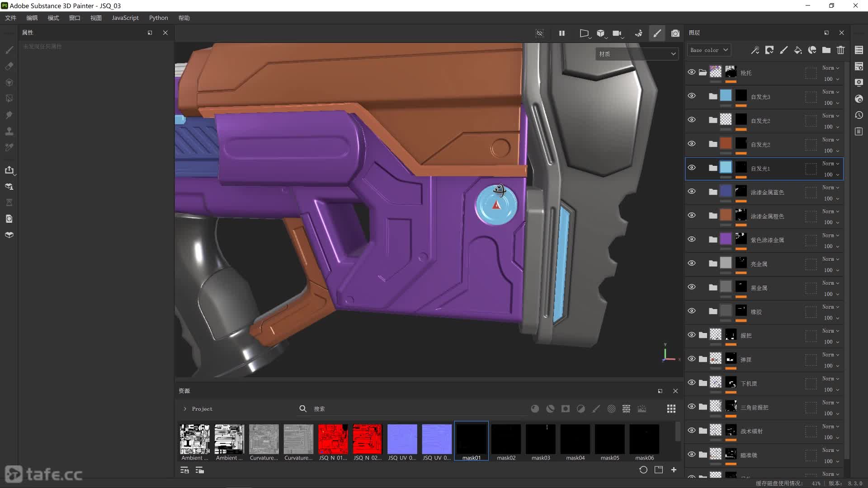Undock the 图层 layers panel
The height and width of the screenshot is (488, 868).
(x=826, y=33)
